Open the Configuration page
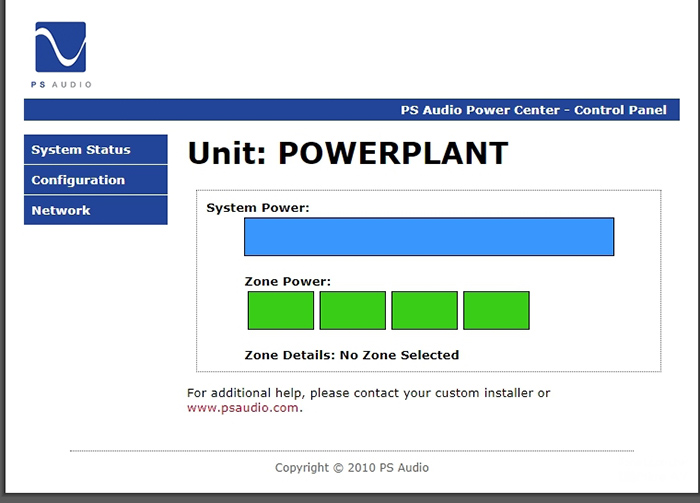The width and height of the screenshot is (700, 503). (96, 180)
